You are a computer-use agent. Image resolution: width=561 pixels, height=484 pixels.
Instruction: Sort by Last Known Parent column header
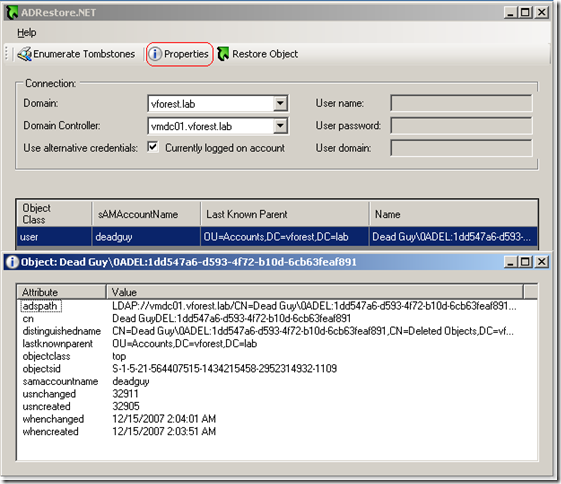[x=285, y=214]
